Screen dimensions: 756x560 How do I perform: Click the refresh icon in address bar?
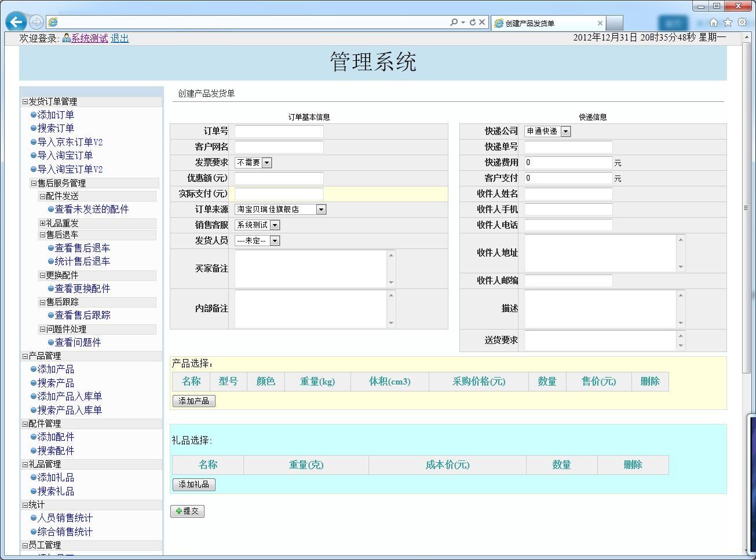click(x=472, y=22)
